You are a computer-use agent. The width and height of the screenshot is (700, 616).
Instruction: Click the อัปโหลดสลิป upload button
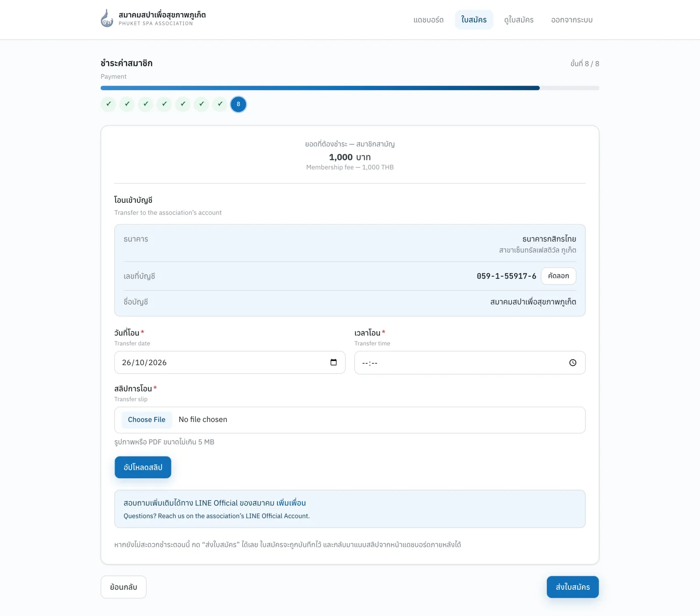143,467
